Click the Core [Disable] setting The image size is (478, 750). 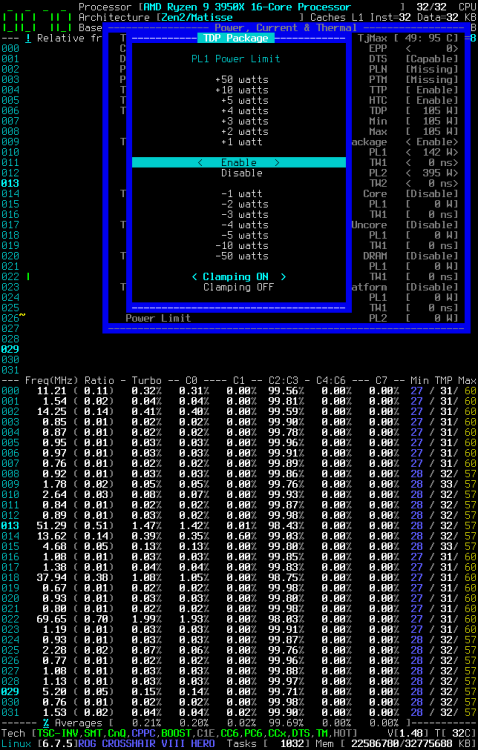[432, 194]
